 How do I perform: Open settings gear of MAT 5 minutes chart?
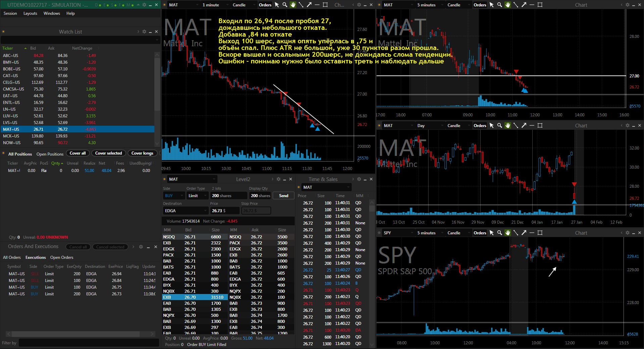tap(627, 5)
